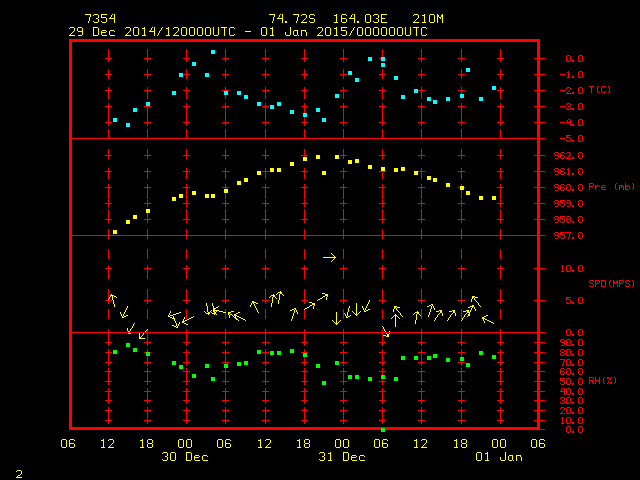
Task: Click the green humidity point at 0%
Action: [383, 429]
